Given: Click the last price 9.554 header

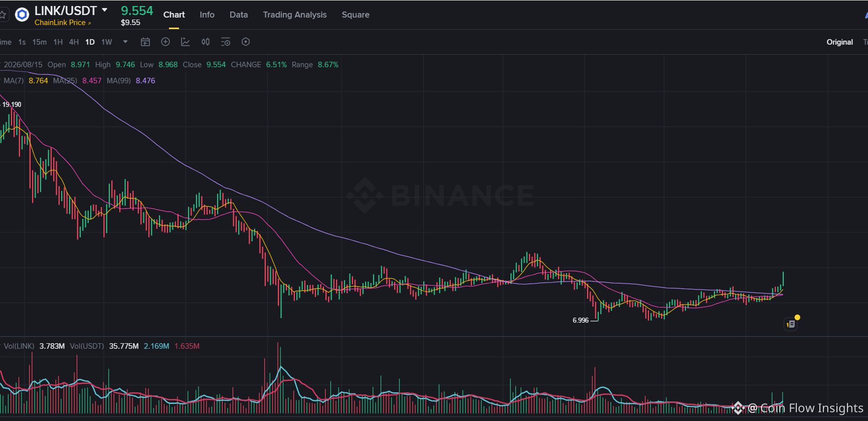Looking at the screenshot, I should (137, 11).
